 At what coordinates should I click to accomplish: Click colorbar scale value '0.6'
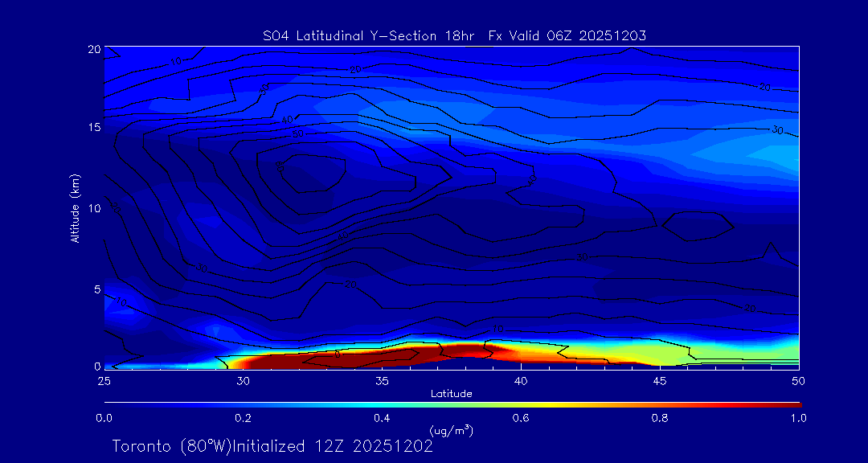click(x=521, y=418)
